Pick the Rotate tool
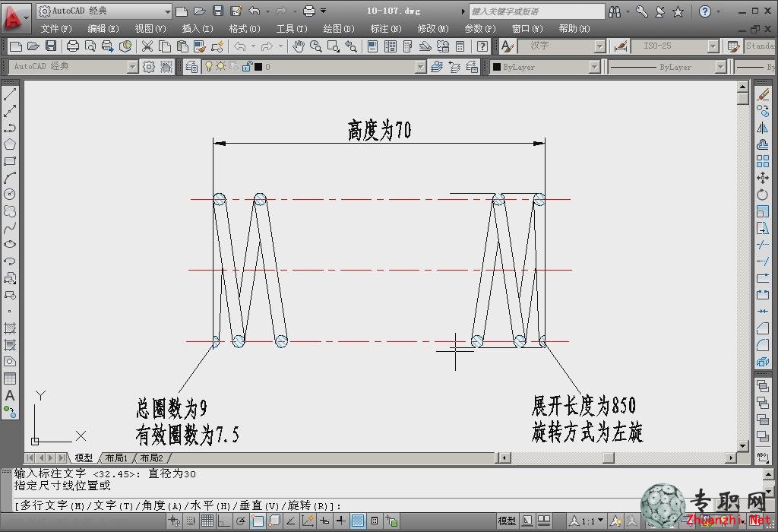The width and height of the screenshot is (778, 532). click(763, 195)
